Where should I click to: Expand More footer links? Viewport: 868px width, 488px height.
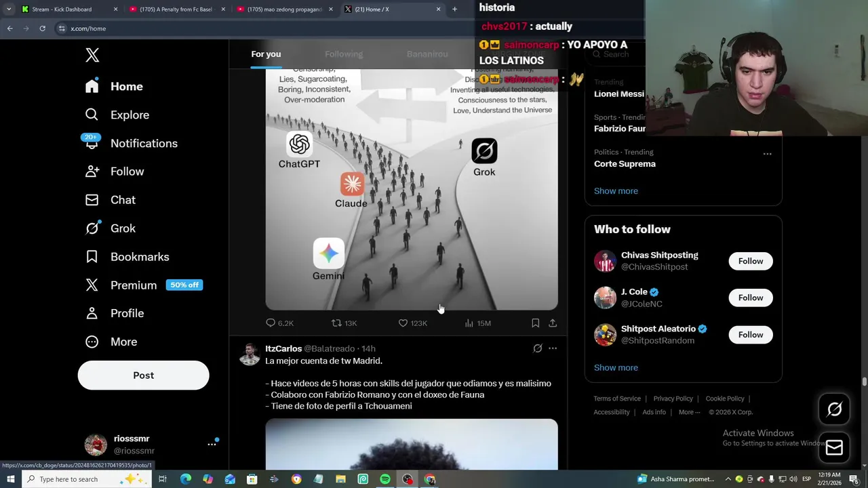pyautogui.click(x=690, y=412)
